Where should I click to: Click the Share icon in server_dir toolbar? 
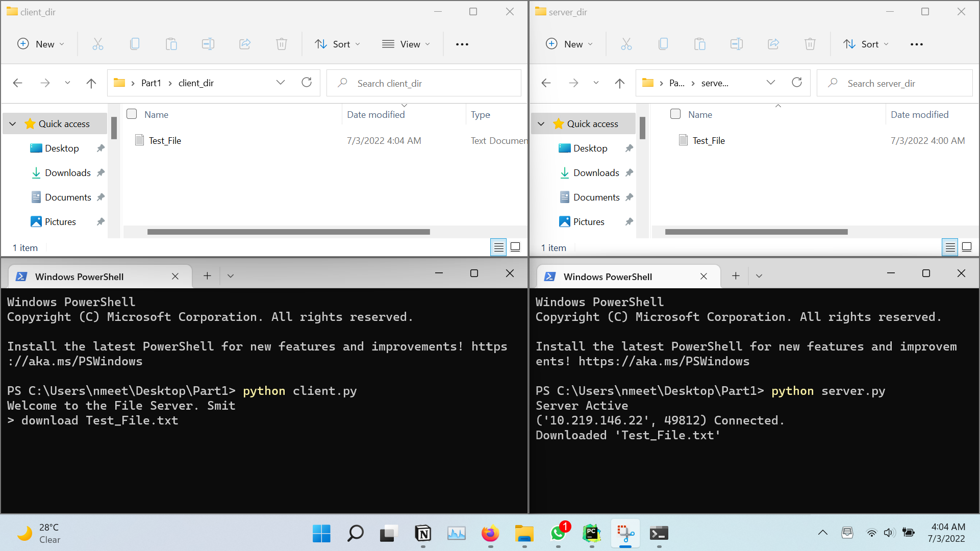click(773, 44)
